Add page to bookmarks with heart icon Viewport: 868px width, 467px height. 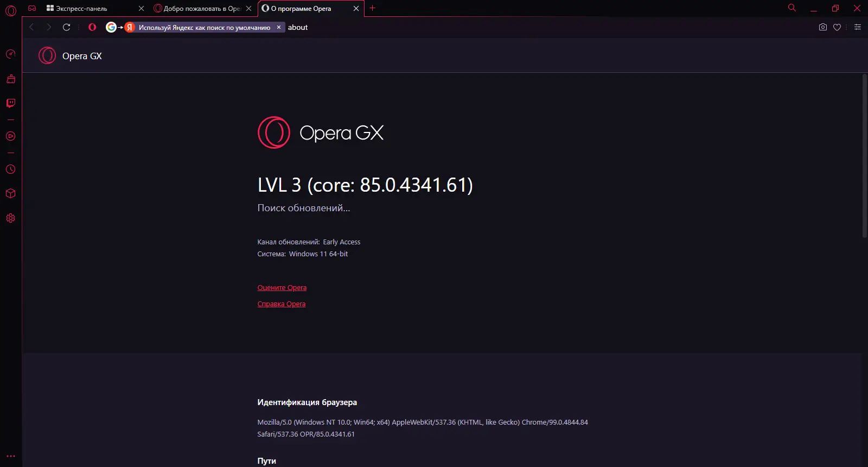click(837, 27)
